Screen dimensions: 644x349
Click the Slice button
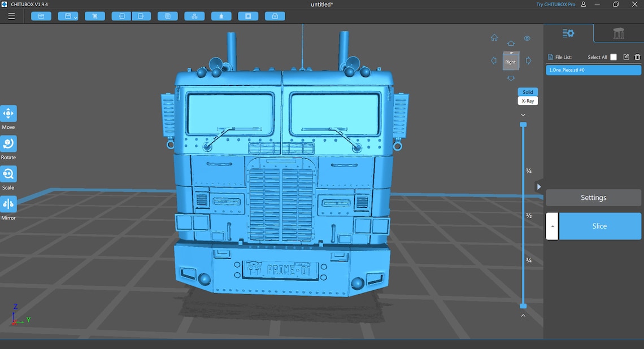pos(601,226)
